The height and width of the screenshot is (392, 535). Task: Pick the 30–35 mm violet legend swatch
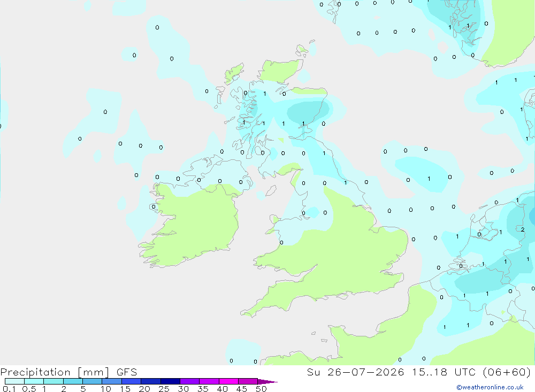[189, 381]
